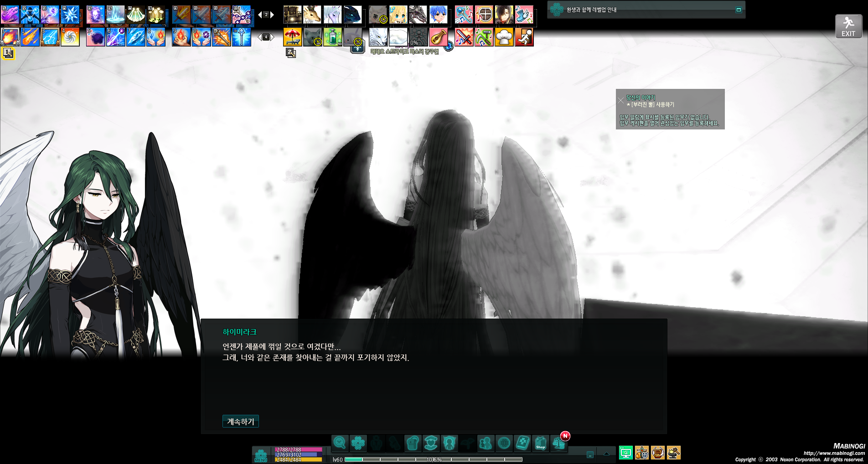Switch lower hotbar to previous page

click(x=260, y=37)
